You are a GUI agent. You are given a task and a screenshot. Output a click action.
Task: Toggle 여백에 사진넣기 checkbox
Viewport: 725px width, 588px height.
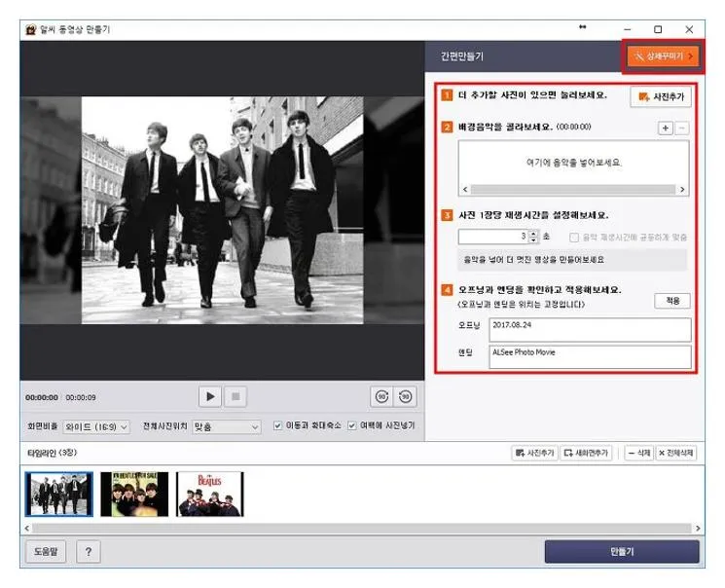pos(352,425)
